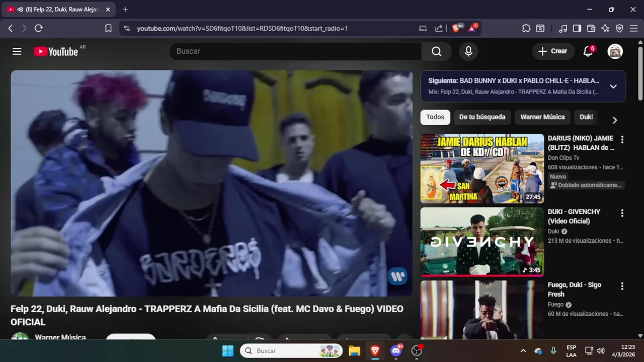The height and width of the screenshot is (362, 644).
Task: Open Windows Start menu
Action: coord(228,351)
